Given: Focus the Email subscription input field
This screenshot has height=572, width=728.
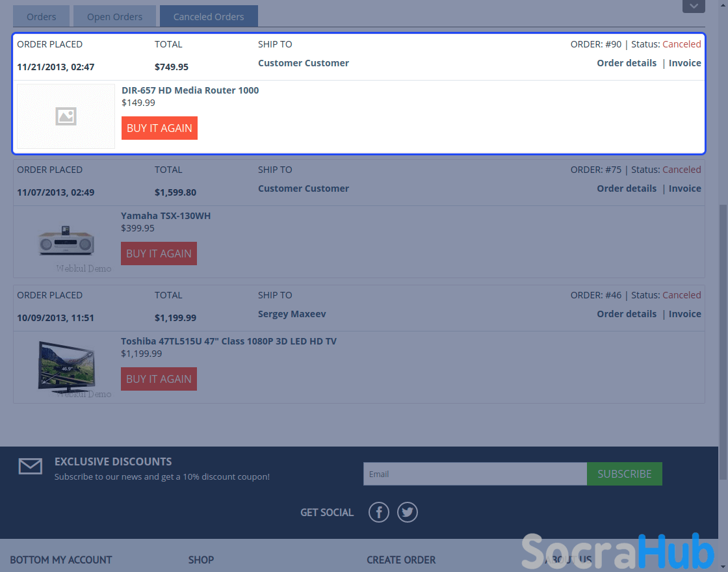Looking at the screenshot, I should tap(474, 474).
